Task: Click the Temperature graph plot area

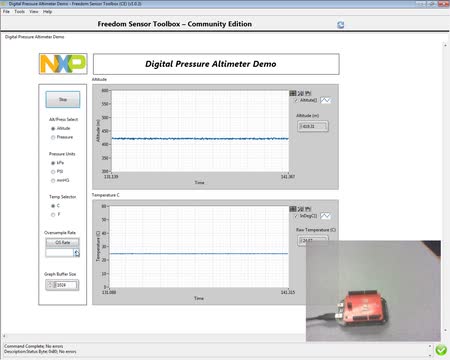Action: 199,247
